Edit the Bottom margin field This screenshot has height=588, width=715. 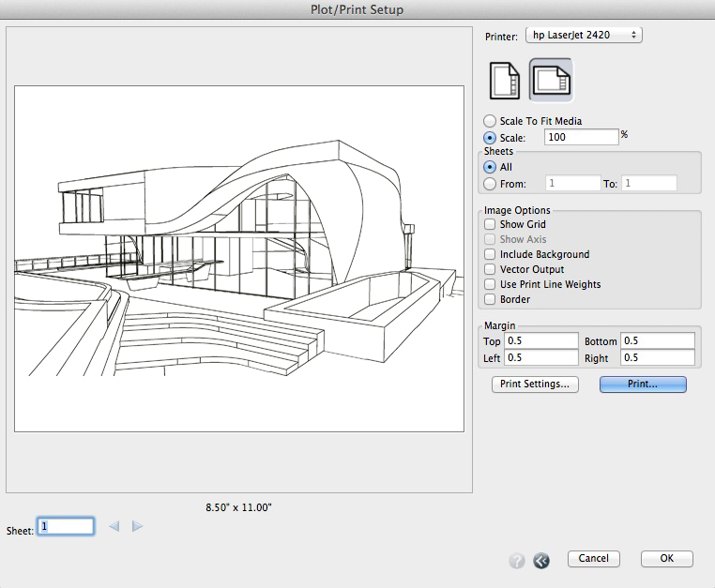tap(658, 341)
